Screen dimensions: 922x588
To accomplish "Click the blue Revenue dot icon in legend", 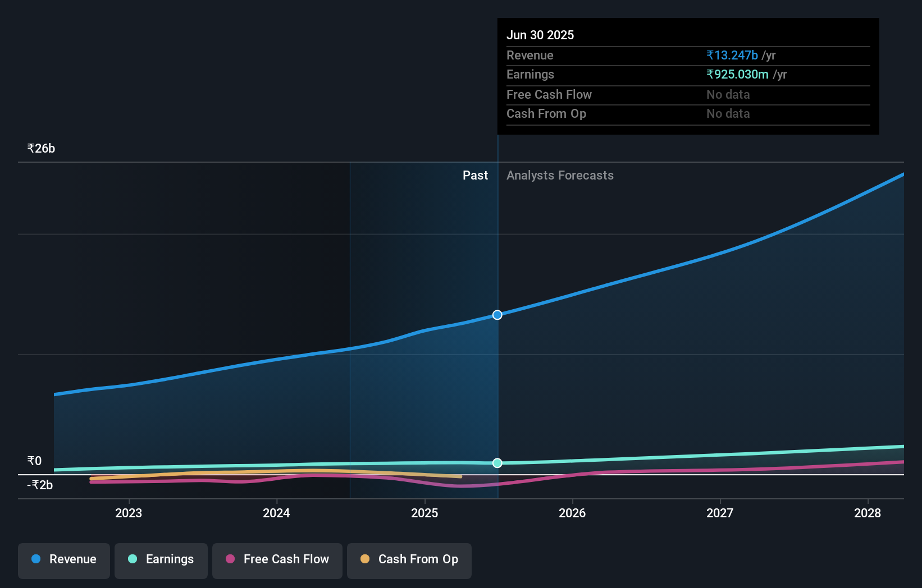I will [35, 559].
